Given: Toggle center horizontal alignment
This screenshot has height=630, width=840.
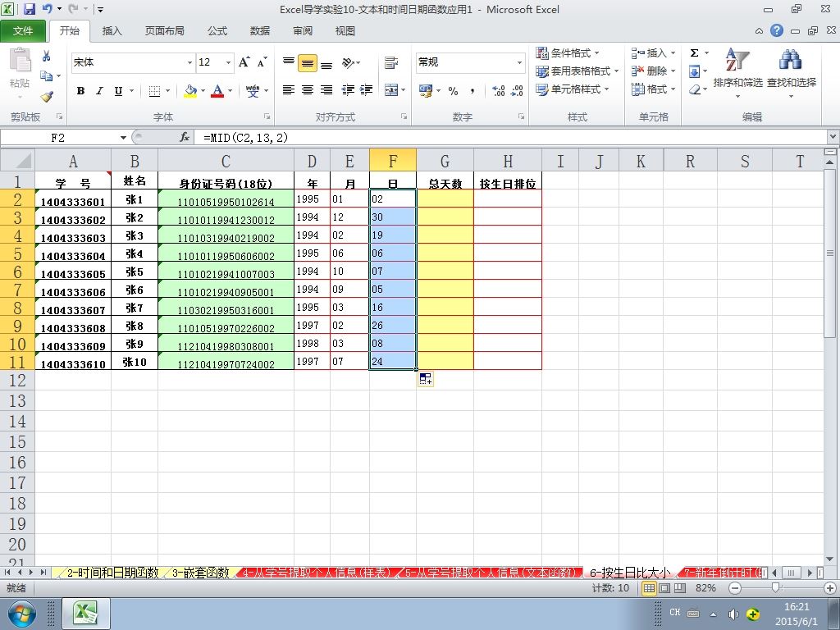Looking at the screenshot, I should (308, 90).
